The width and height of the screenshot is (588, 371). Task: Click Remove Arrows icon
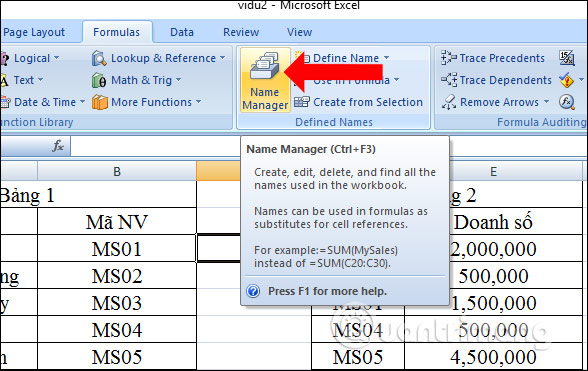pyautogui.click(x=449, y=102)
